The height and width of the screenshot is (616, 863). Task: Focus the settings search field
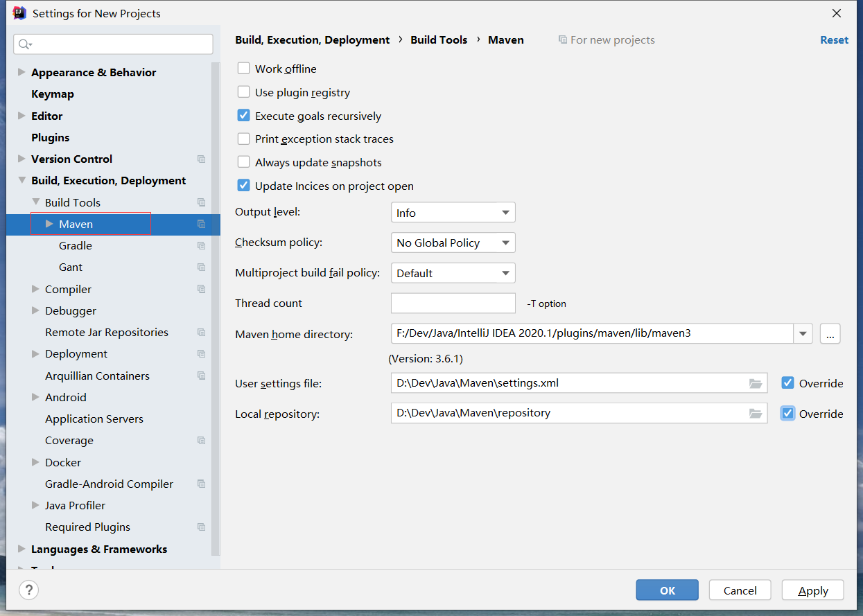point(114,44)
